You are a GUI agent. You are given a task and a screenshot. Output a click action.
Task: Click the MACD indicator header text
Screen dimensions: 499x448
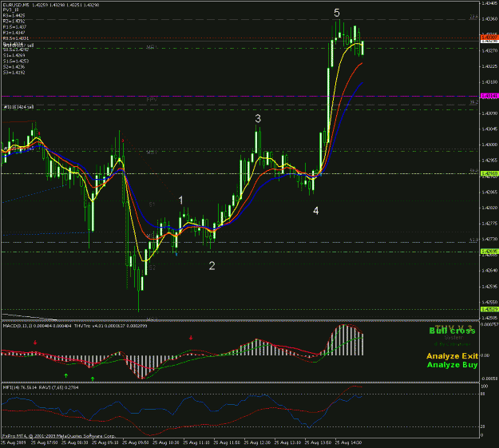pos(75,326)
